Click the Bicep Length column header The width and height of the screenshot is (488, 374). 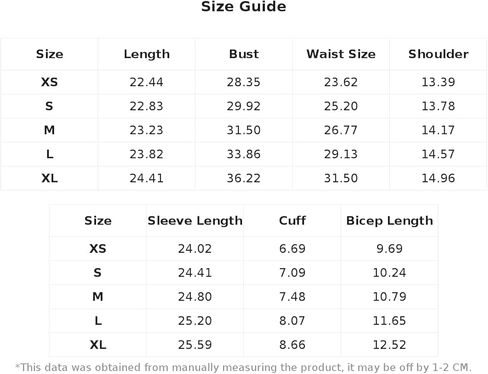click(390, 221)
